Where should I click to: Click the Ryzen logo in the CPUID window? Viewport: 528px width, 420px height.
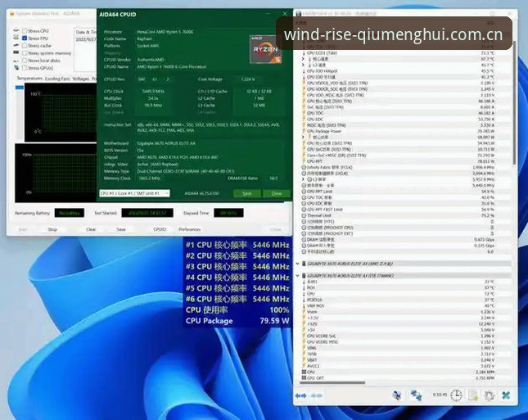pyautogui.click(x=265, y=49)
